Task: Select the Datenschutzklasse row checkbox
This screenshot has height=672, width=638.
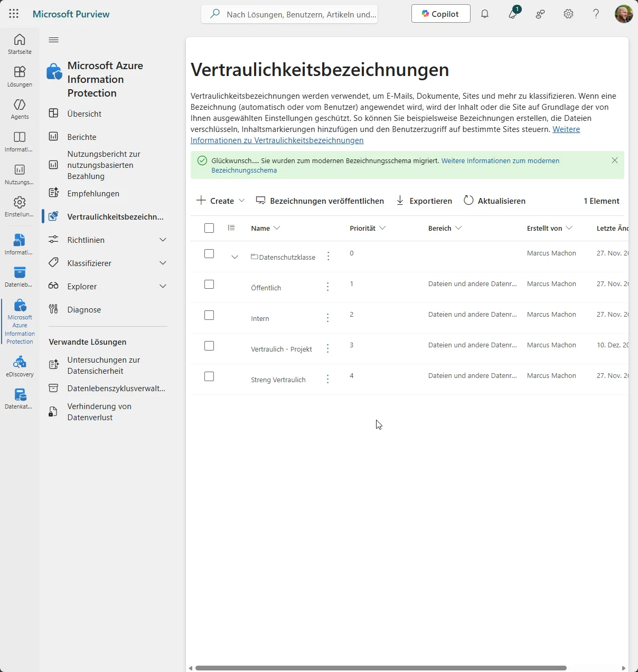Action: [x=209, y=254]
